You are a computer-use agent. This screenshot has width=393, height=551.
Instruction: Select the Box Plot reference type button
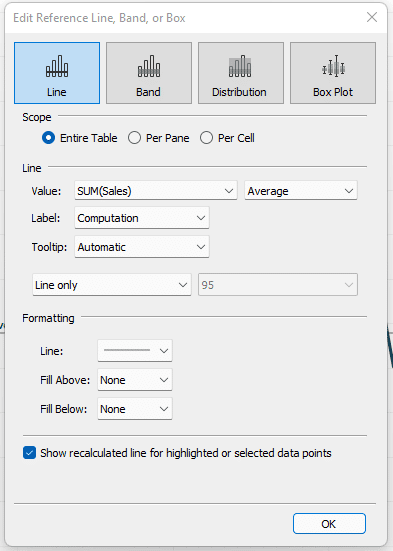pos(333,73)
